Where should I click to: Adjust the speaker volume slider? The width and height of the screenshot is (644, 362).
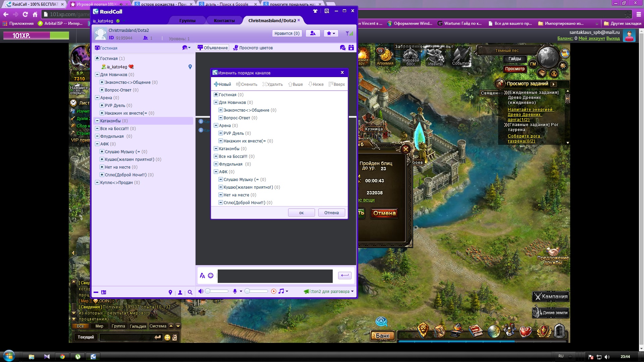point(217,291)
